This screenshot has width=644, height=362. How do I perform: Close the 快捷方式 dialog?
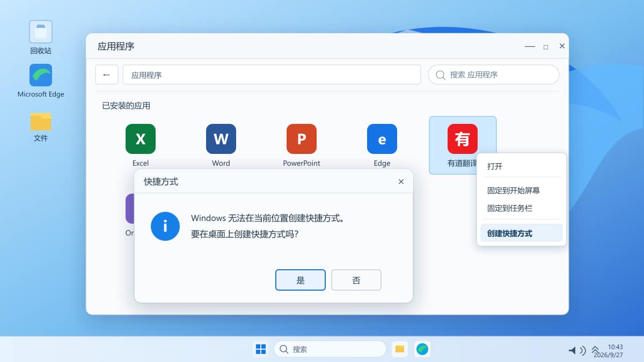point(401,182)
